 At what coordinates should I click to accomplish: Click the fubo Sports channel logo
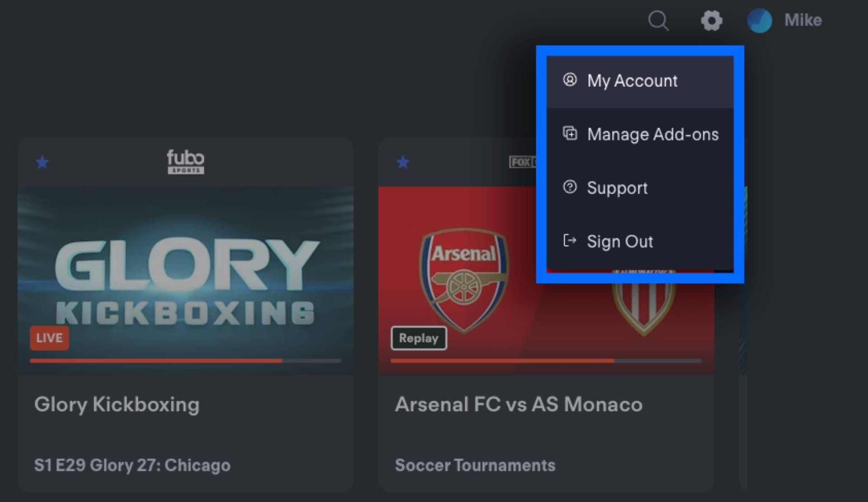(x=185, y=161)
